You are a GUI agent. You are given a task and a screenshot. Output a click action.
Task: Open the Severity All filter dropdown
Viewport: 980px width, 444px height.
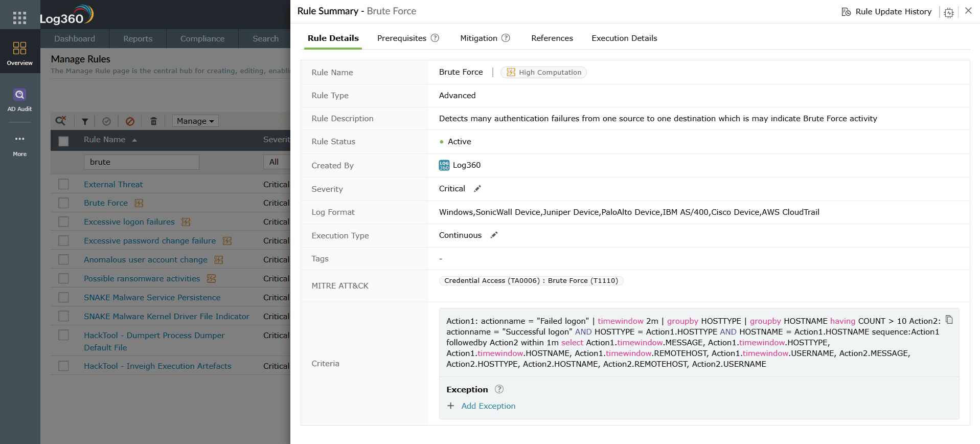point(277,162)
